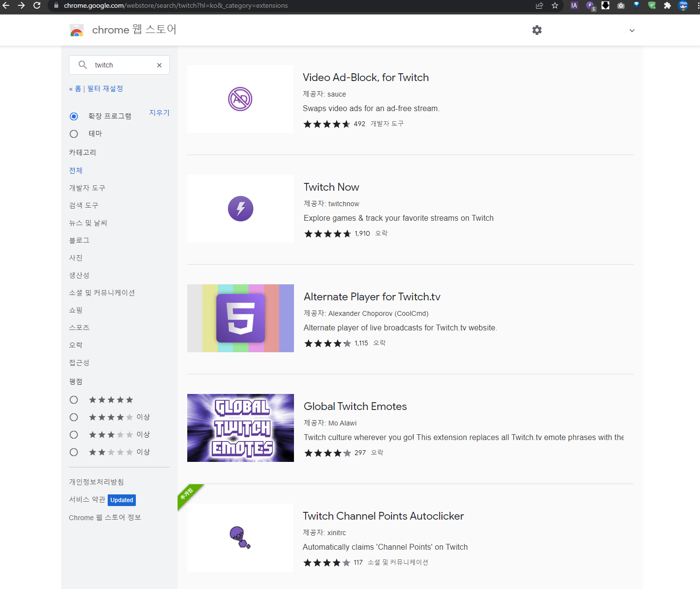Filter by three stars 이상 rating
Screen dimensions: 700x589
pyautogui.click(x=74, y=435)
